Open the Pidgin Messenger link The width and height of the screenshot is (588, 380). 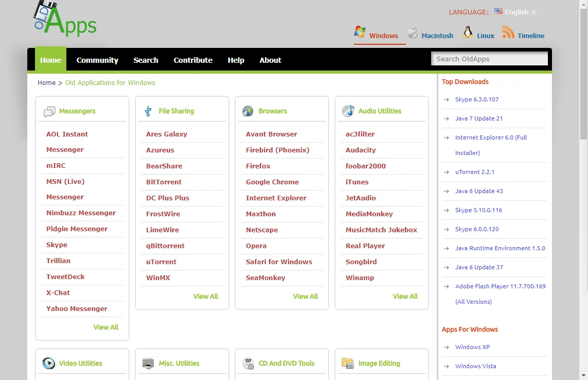(77, 229)
